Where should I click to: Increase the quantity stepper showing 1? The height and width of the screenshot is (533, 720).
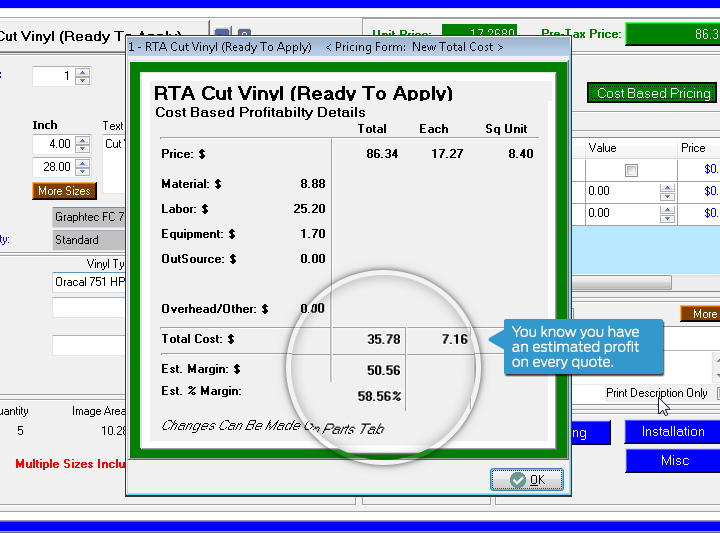pyautogui.click(x=83, y=72)
